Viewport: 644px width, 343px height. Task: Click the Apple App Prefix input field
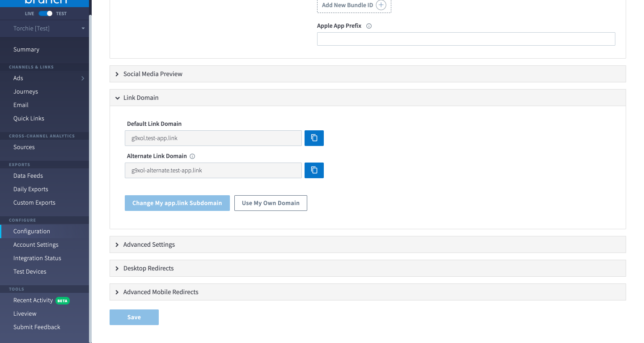click(x=466, y=39)
